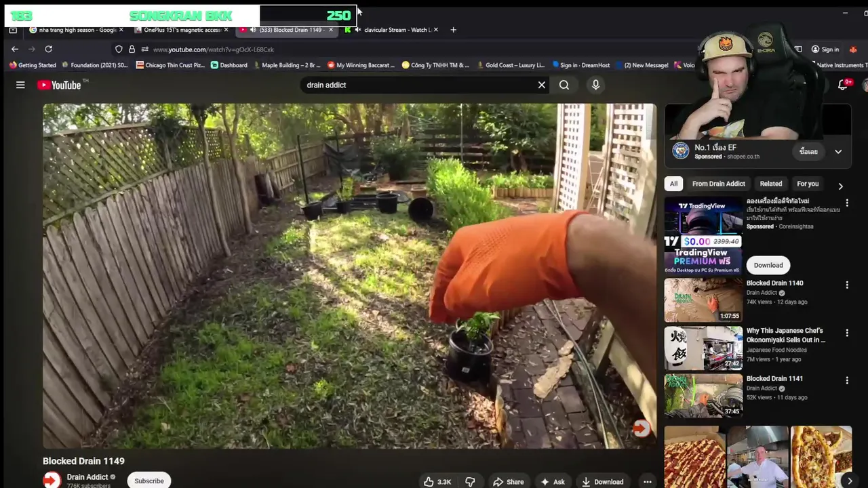Screen dimensions: 868x488
Task: Close the Blocked Drain 1149 tab
Action: click(x=331, y=30)
